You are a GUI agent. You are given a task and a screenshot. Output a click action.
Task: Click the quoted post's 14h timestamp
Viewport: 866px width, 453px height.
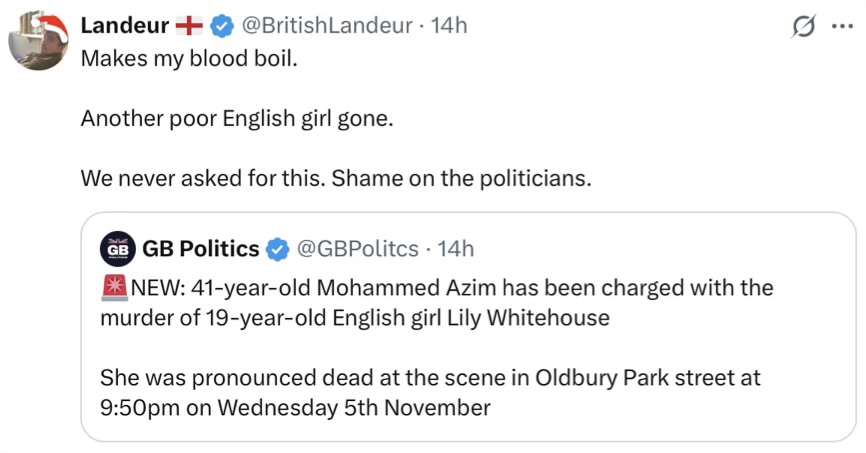(456, 247)
